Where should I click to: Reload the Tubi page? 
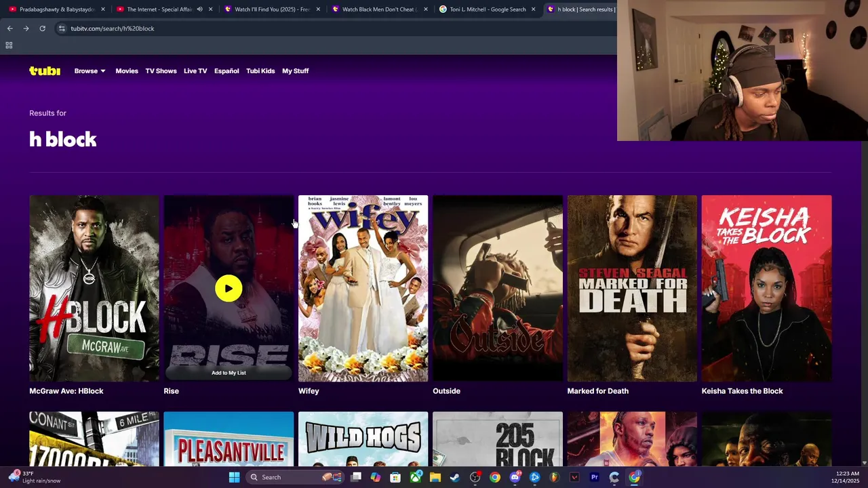coord(42,28)
